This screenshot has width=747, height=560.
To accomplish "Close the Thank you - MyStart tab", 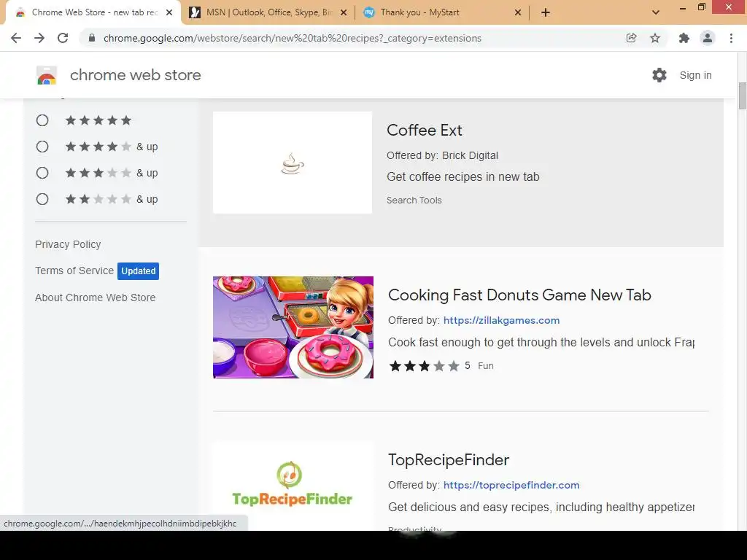I will (518, 12).
